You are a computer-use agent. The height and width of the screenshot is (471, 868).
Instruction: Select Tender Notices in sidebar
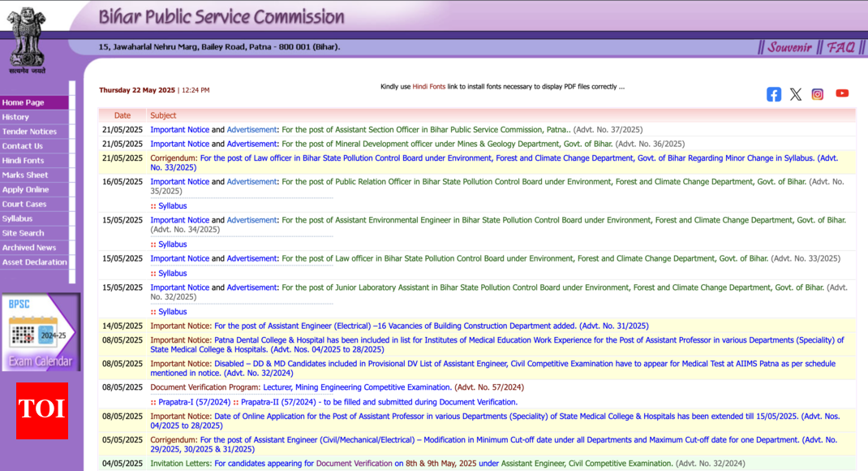coord(29,132)
